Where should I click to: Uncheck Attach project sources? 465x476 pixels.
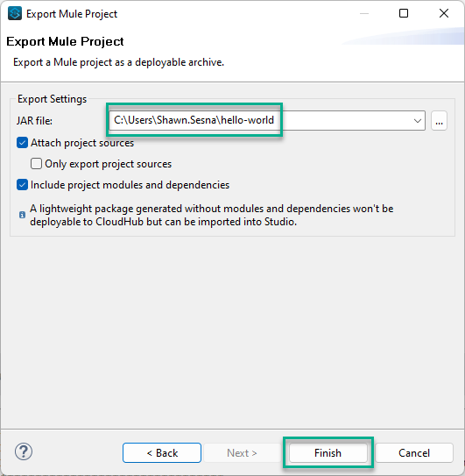point(23,143)
